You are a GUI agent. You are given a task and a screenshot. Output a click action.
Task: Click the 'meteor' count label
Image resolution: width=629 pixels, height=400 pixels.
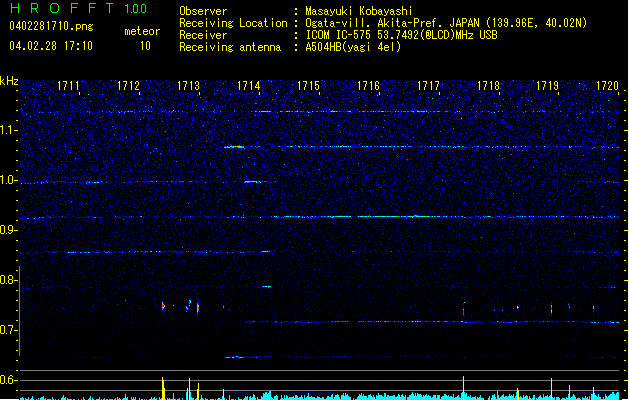[x=142, y=31]
